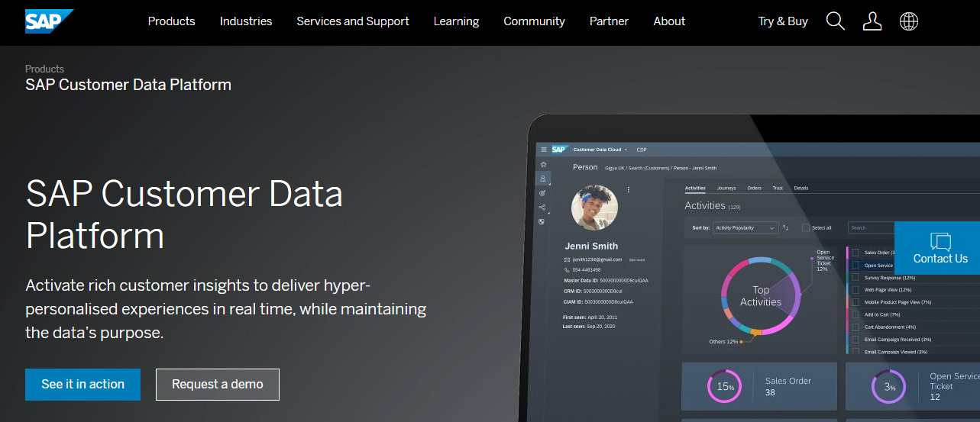Select the person icon in dashboard sidebar
The width and height of the screenshot is (980, 422).
point(542,179)
